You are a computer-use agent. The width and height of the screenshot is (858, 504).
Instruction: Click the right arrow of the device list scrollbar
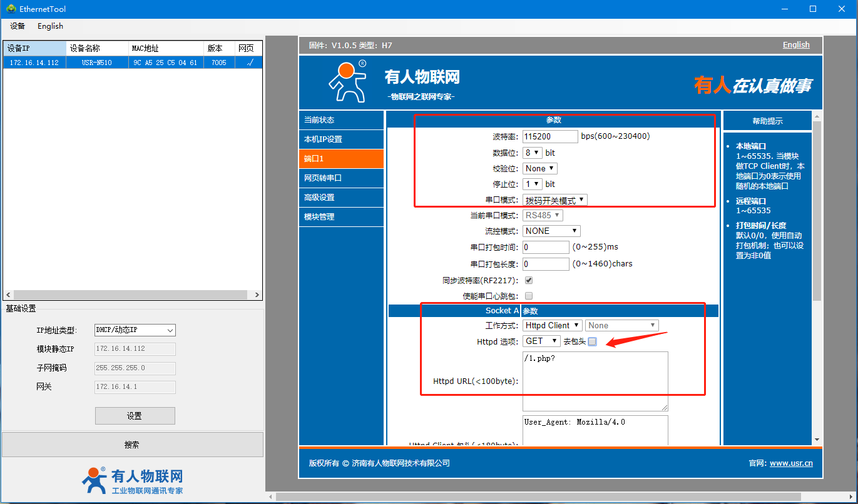point(257,295)
